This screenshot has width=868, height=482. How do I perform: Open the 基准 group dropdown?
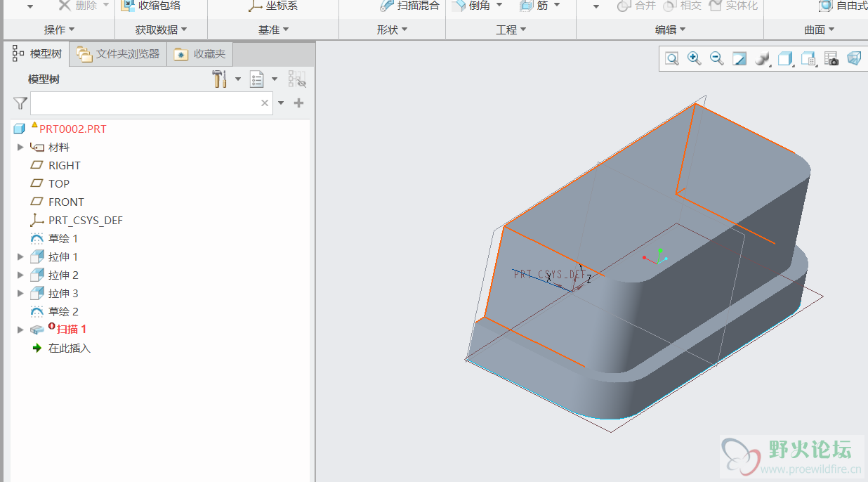point(273,30)
